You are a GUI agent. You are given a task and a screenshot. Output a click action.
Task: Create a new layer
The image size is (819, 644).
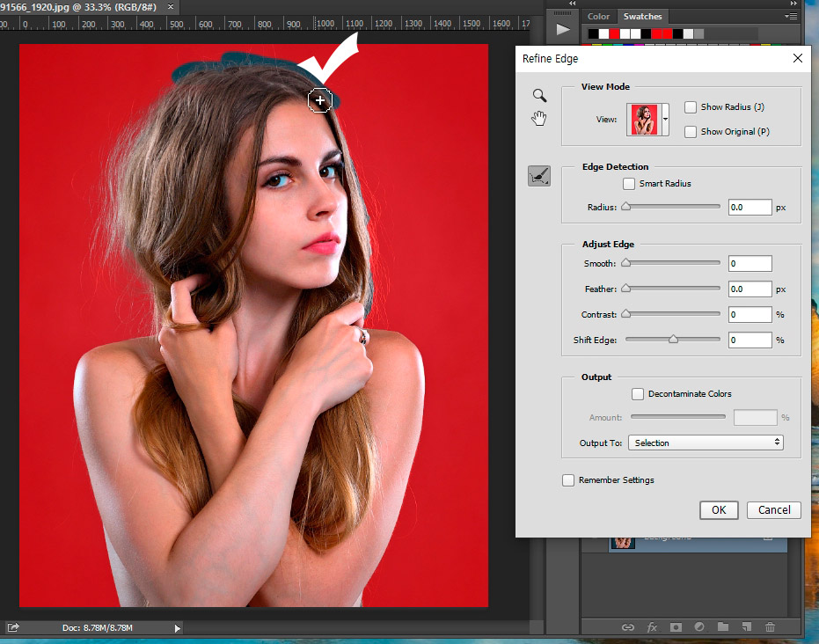tap(746, 626)
